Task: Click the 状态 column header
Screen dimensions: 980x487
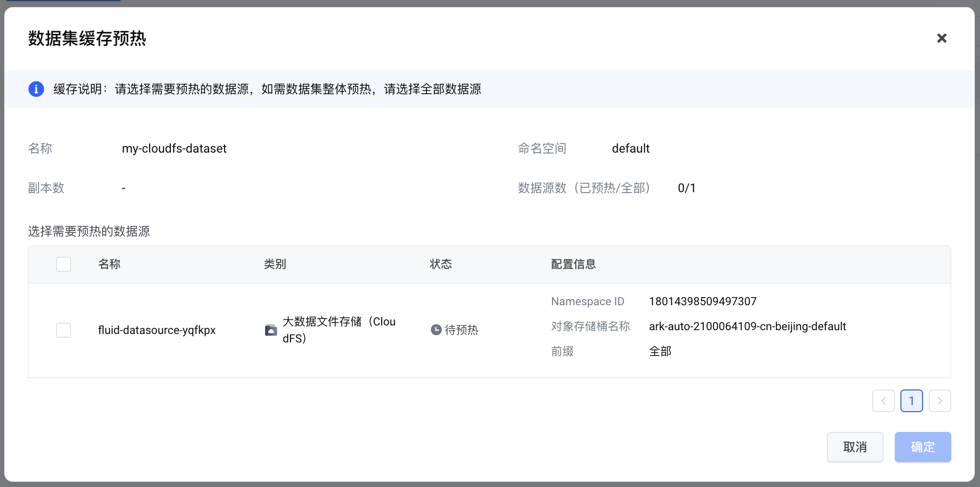Action: click(x=441, y=264)
